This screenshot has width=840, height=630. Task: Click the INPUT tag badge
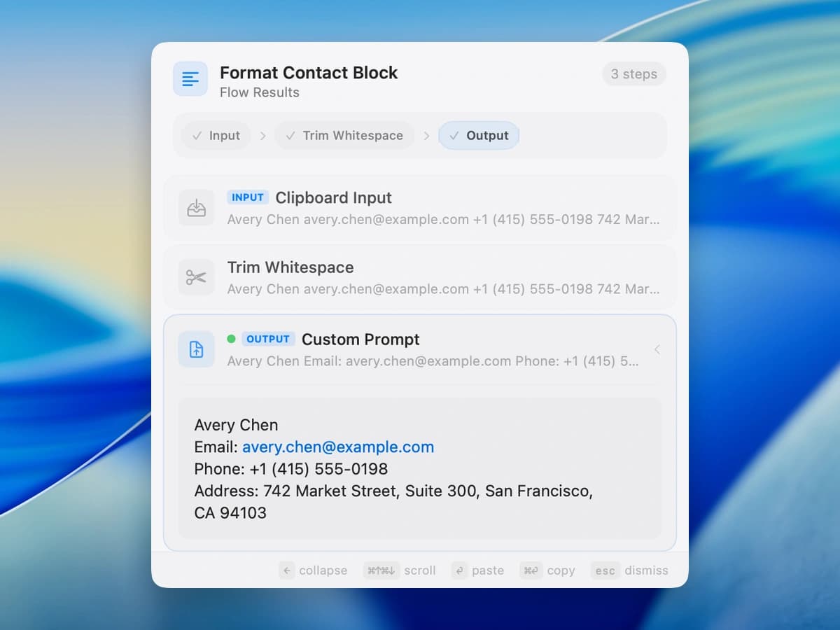click(248, 197)
